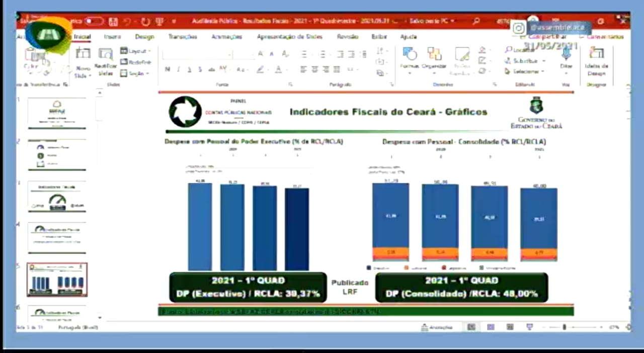The image size is (644, 353).
Task: Click the Save icon in quick access toolbar
Action: (x=113, y=22)
